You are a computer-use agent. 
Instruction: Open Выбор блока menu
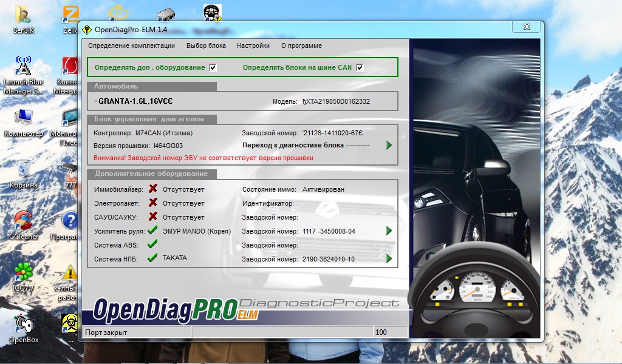pos(206,45)
